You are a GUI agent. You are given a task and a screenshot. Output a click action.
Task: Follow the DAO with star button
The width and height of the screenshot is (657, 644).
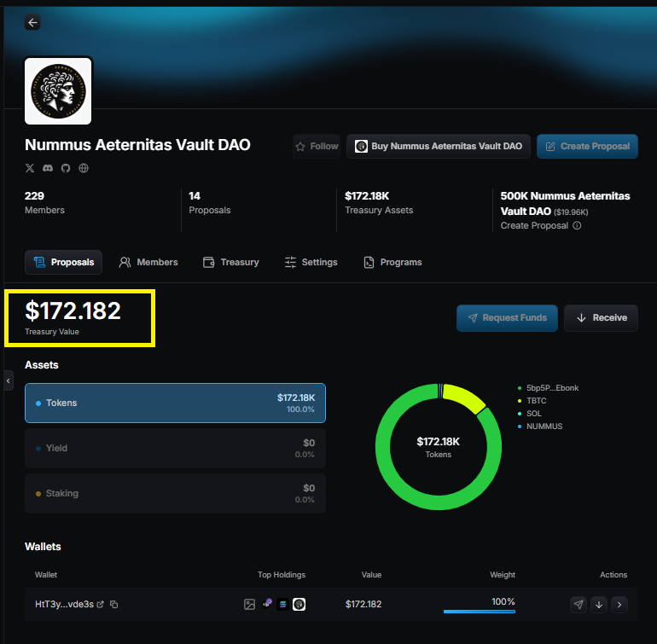point(317,146)
